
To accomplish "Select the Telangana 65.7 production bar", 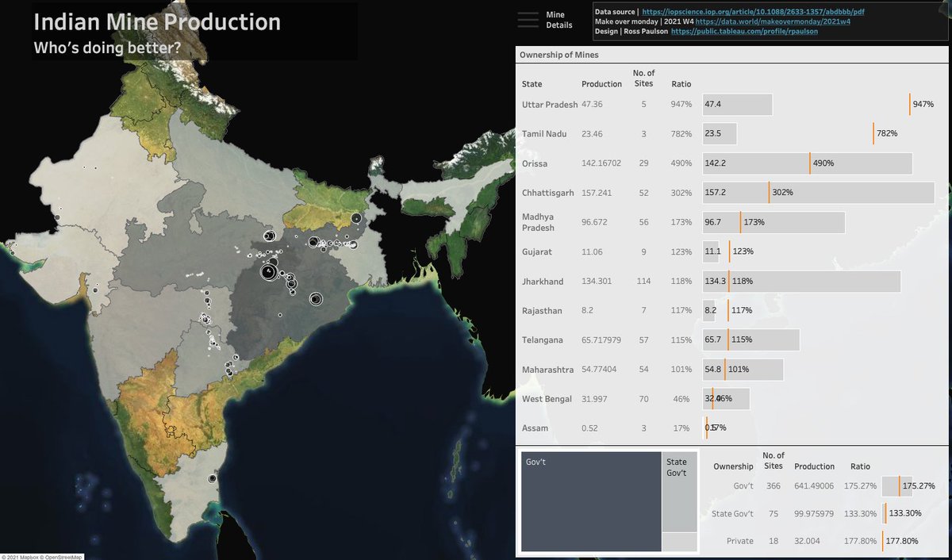I will 751,339.
